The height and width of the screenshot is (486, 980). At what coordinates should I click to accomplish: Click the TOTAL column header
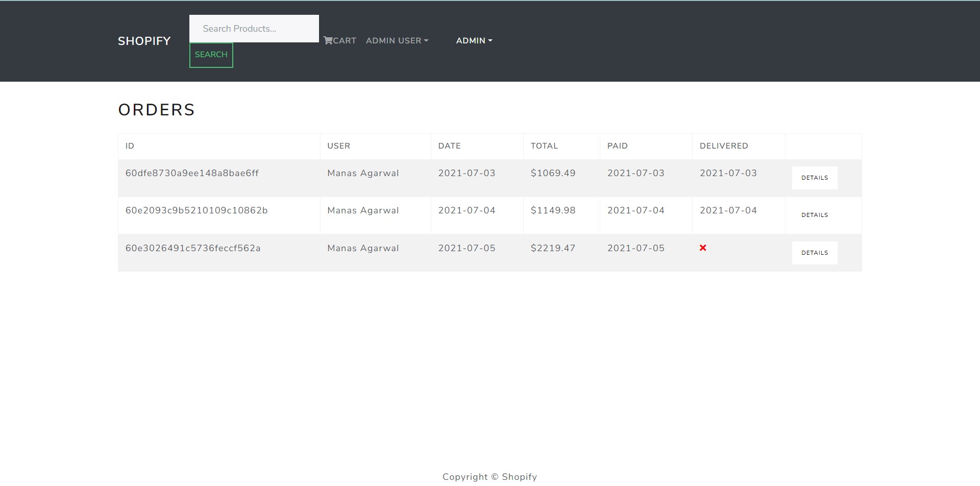coord(544,146)
